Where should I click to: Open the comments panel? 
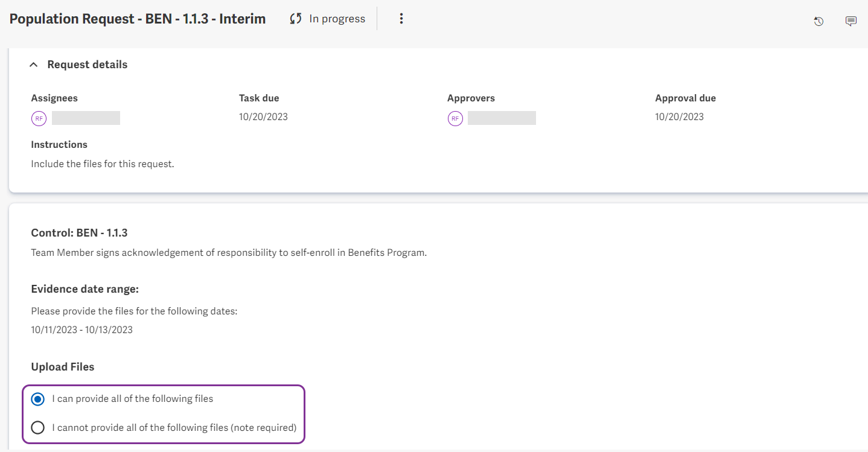click(851, 21)
